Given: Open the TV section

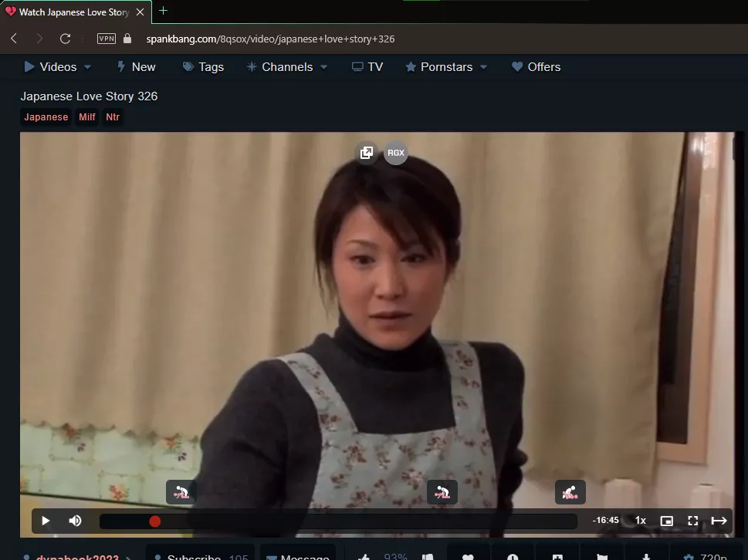Looking at the screenshot, I should tap(367, 67).
